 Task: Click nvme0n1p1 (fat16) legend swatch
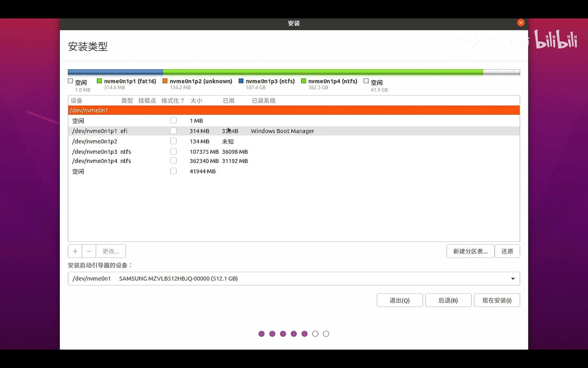coord(99,81)
